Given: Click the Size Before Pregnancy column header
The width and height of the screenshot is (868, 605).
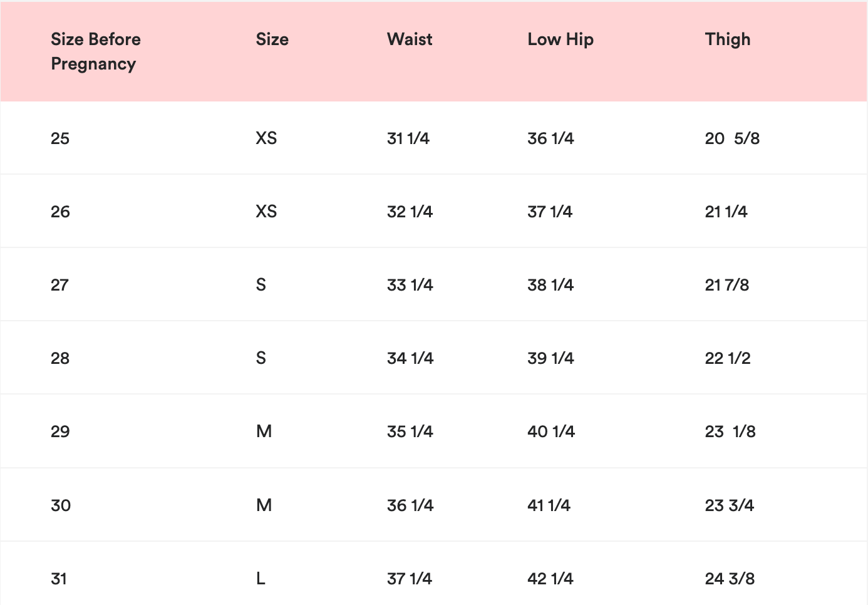Looking at the screenshot, I should click(x=96, y=51).
